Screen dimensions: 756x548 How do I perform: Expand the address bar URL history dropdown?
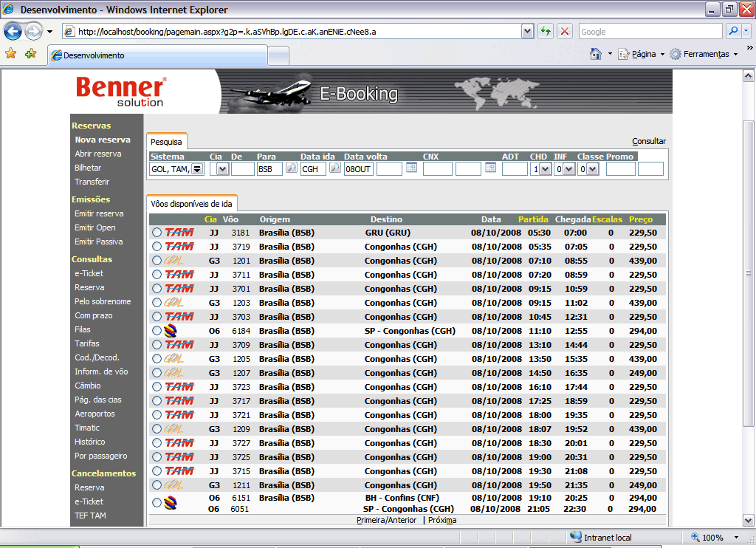tap(527, 31)
